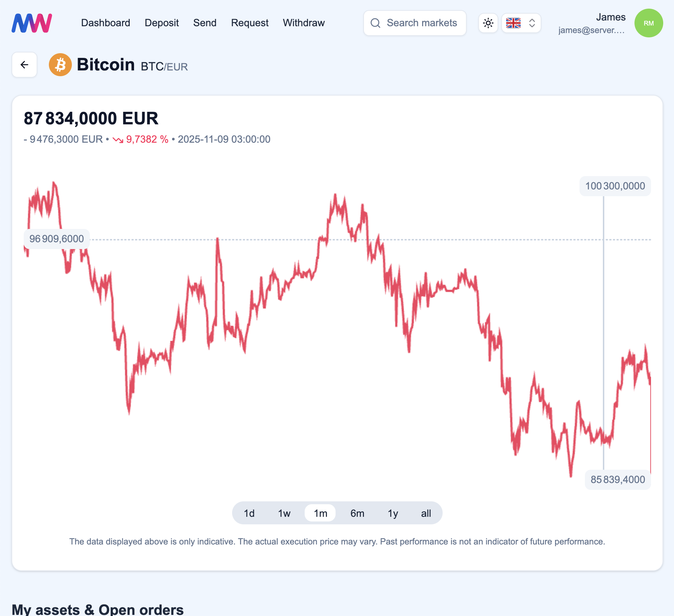
Task: Select the 6m period option
Action: (x=357, y=513)
